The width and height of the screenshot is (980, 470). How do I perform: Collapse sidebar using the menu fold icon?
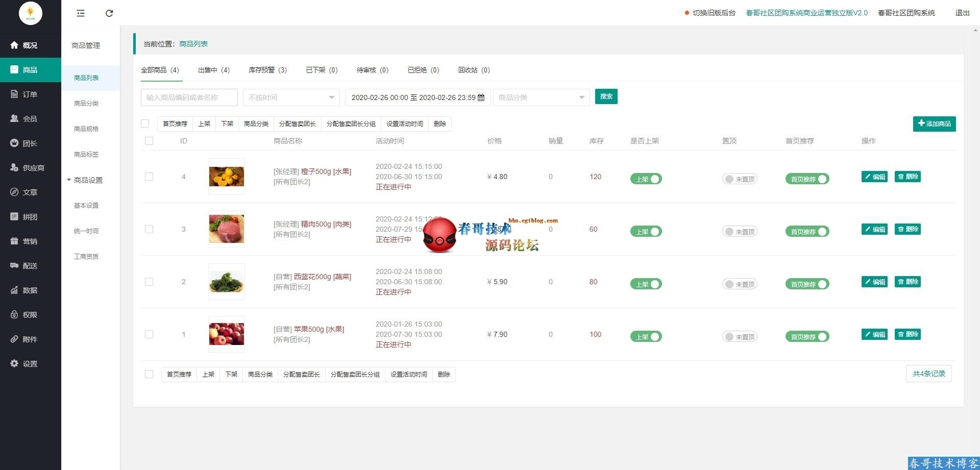click(81, 13)
